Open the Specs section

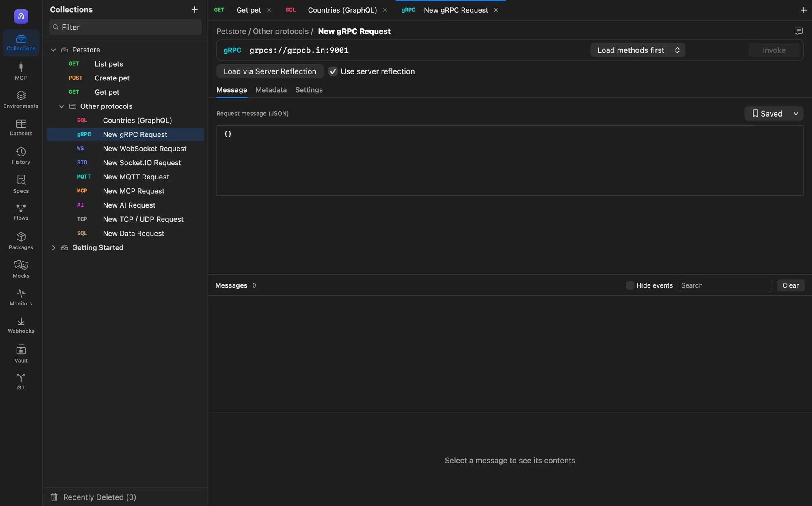pyautogui.click(x=21, y=184)
